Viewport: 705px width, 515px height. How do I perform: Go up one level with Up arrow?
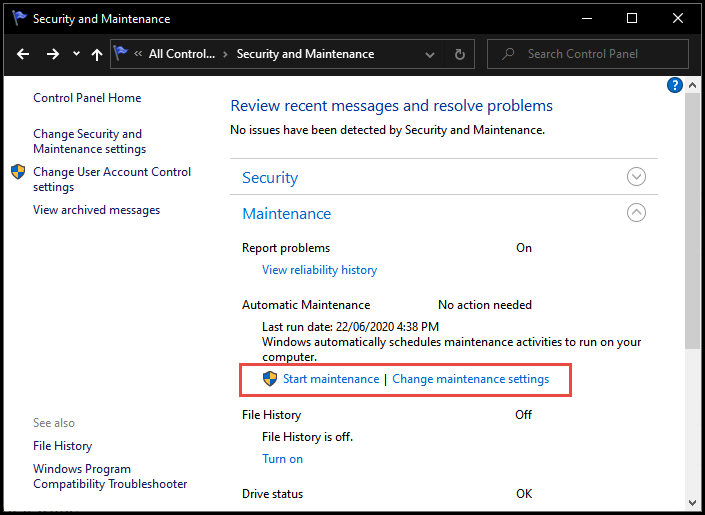tap(97, 54)
